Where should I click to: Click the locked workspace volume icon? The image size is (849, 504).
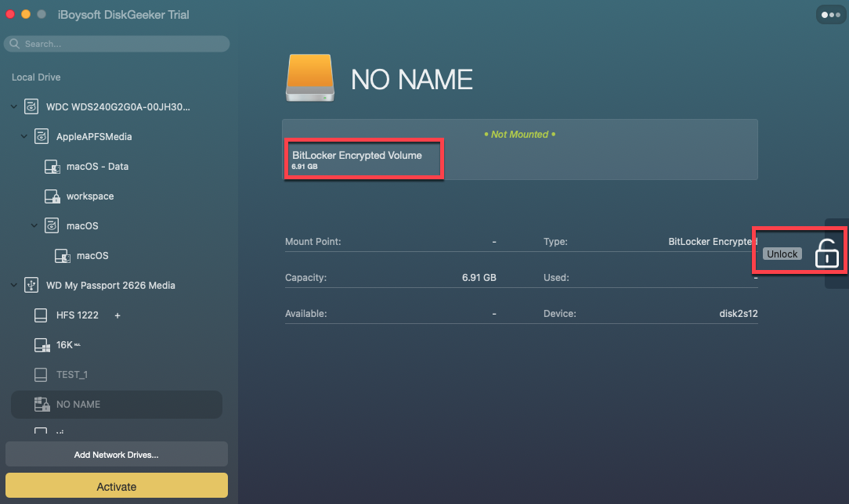52,196
